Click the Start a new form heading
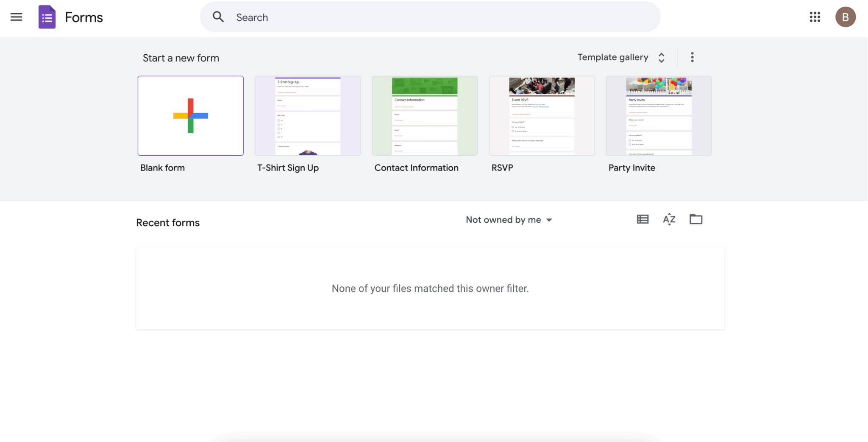868x442 pixels. pos(181,58)
